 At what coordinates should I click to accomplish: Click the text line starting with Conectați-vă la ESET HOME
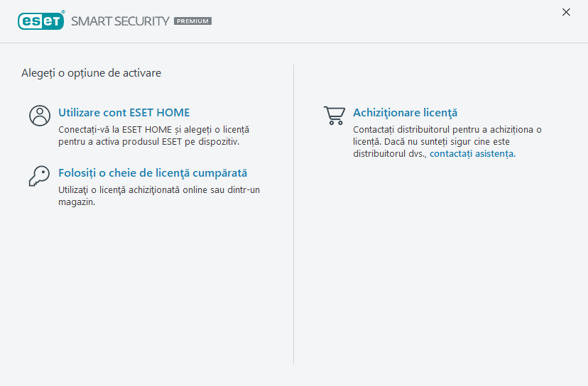(153, 130)
